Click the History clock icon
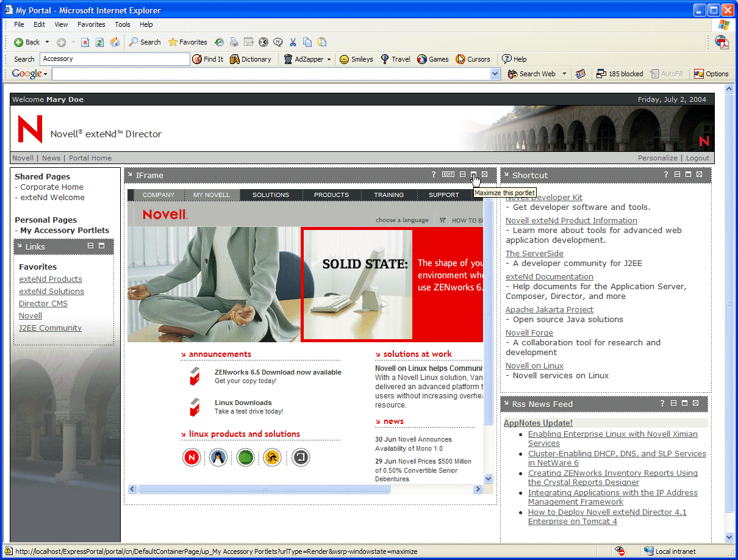Viewport: 738px width, 560px height. (x=219, y=42)
